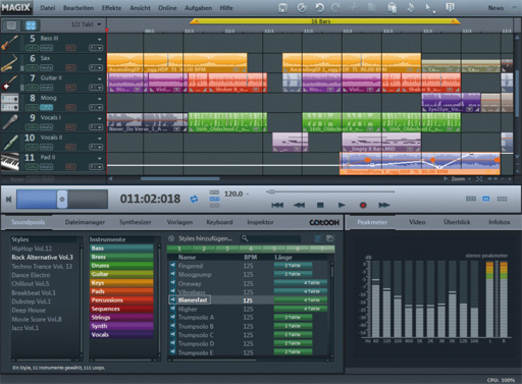The width and height of the screenshot is (522, 384).
Task: Click the microphone icon of Vocals I
Action: click(x=10, y=122)
